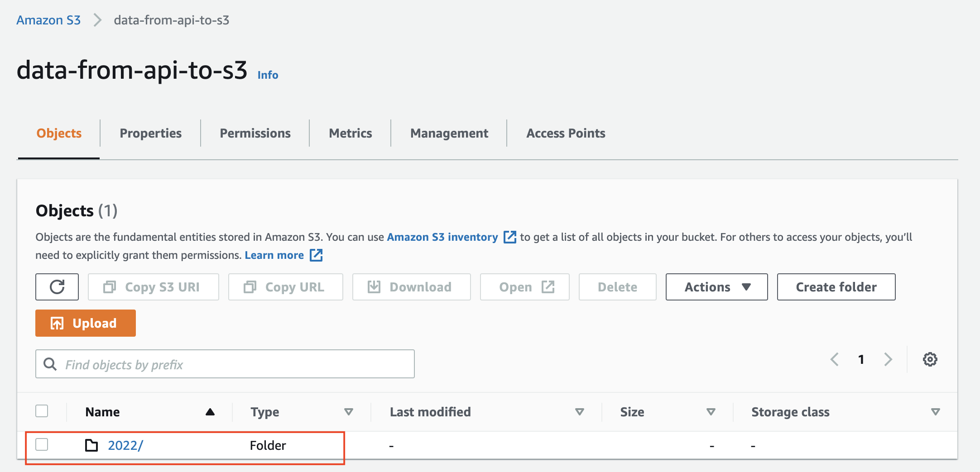This screenshot has height=472, width=980.
Task: Click the external link icon after Amazon S3 inventory
Action: [510, 237]
